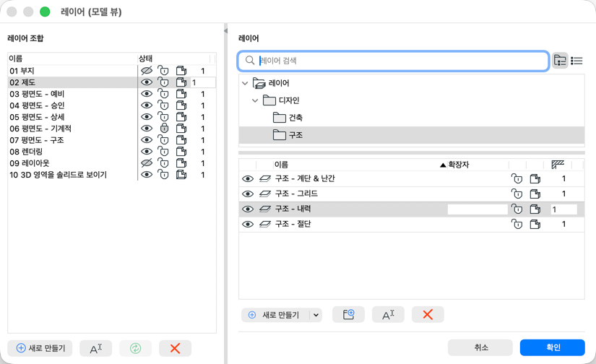Screen dimensions: 596x364
Task: Focus the 레이어 검색 search field
Action: point(394,61)
